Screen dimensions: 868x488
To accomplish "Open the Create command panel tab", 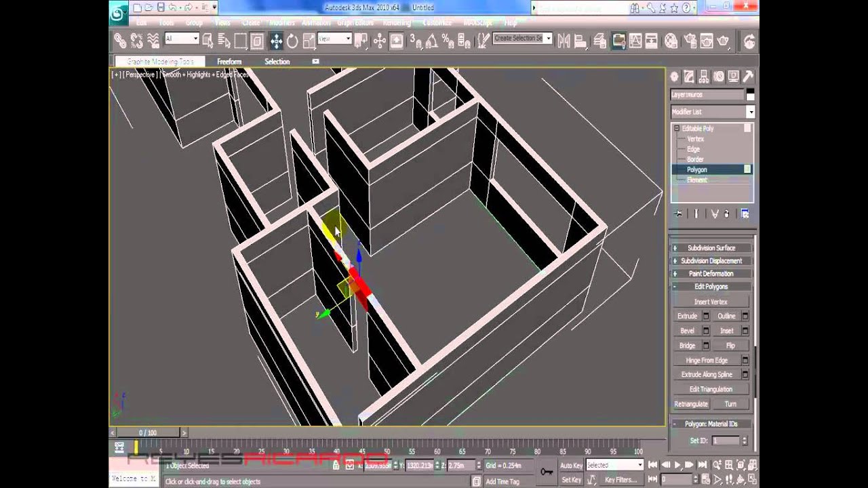I will (675, 77).
